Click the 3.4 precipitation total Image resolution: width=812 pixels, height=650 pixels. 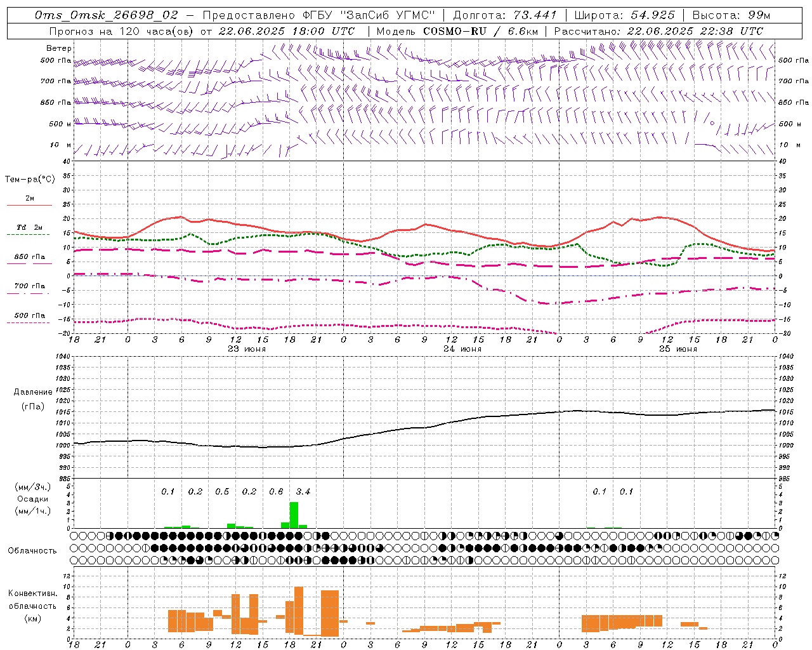pyautogui.click(x=303, y=492)
